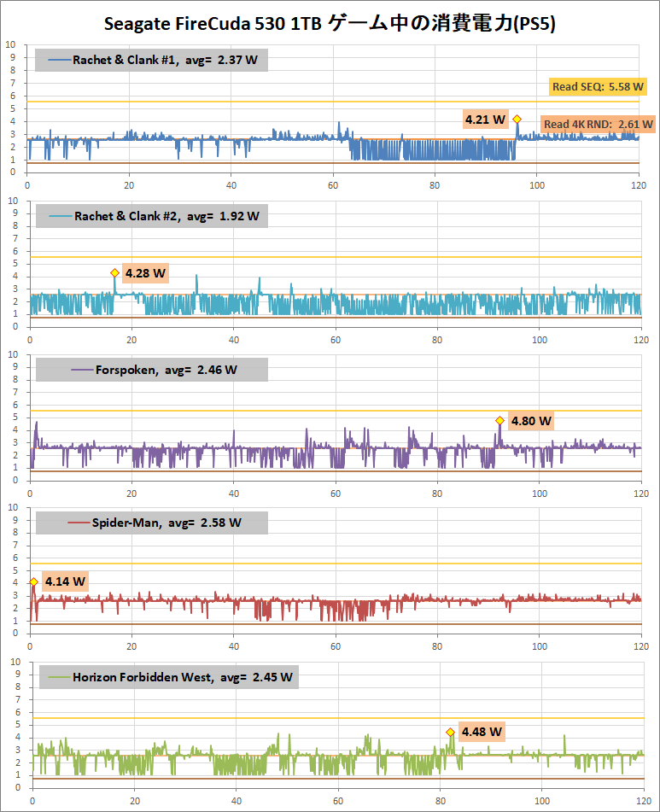Viewport: 660px width, 812px height.
Task: Click the diamond peak marker beside 4.21 W
Action: pyautogui.click(x=517, y=119)
